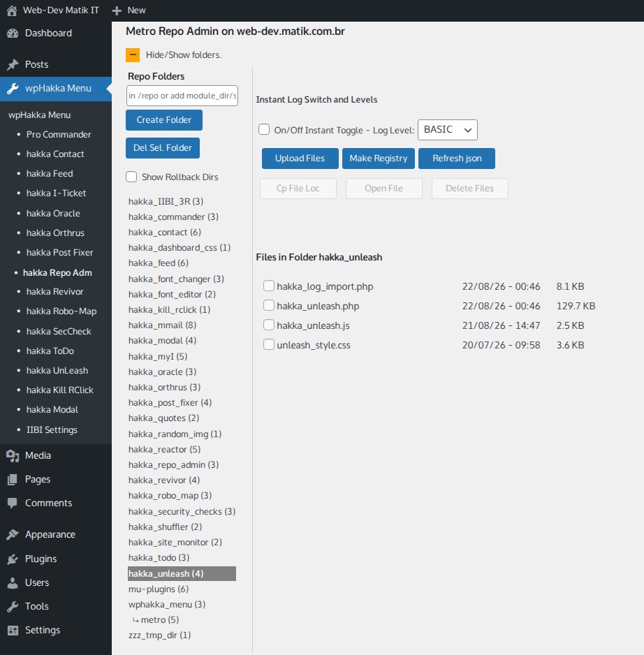
Task: Open the hakka Post Fixer submenu item
Action: 60,253
